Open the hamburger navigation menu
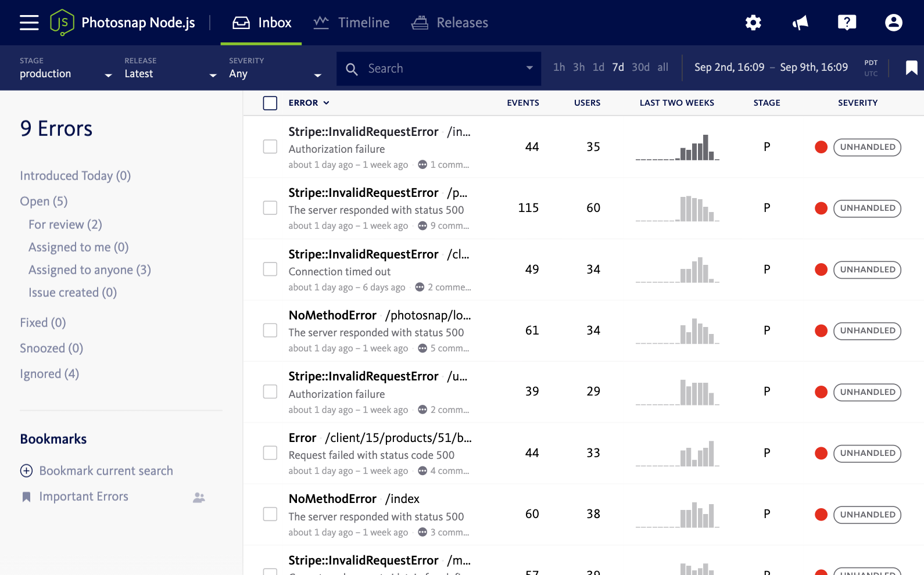This screenshot has height=575, width=924. coord(29,23)
